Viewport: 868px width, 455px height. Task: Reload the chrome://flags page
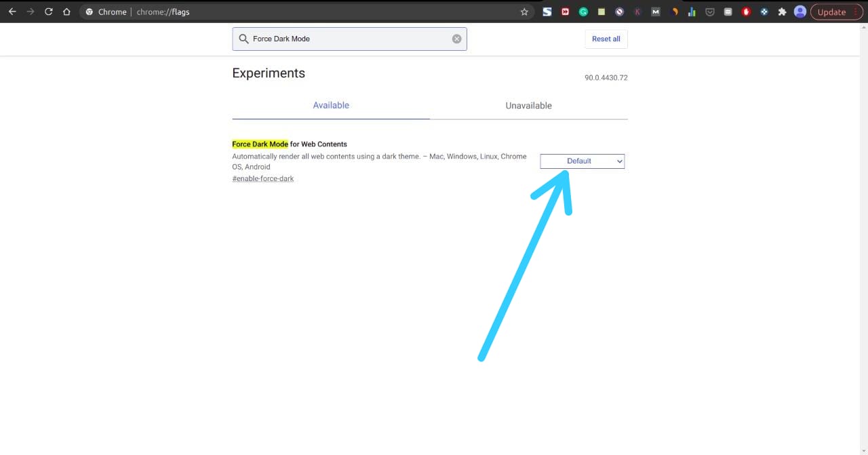tap(48, 12)
